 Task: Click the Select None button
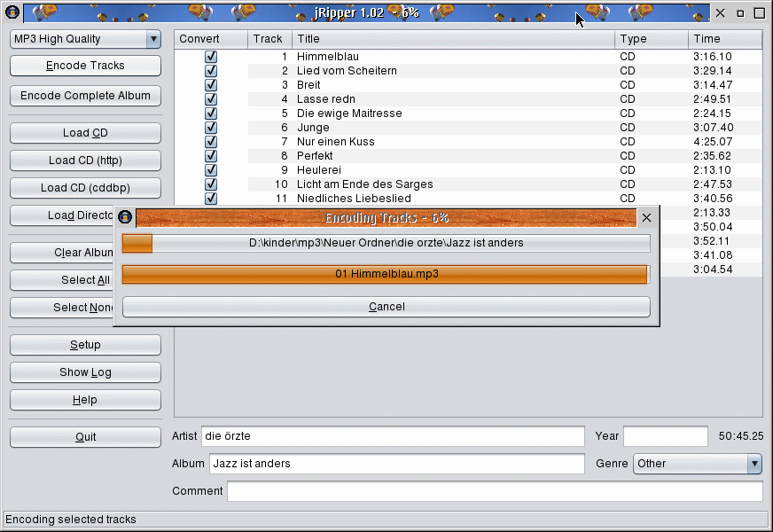point(62,309)
